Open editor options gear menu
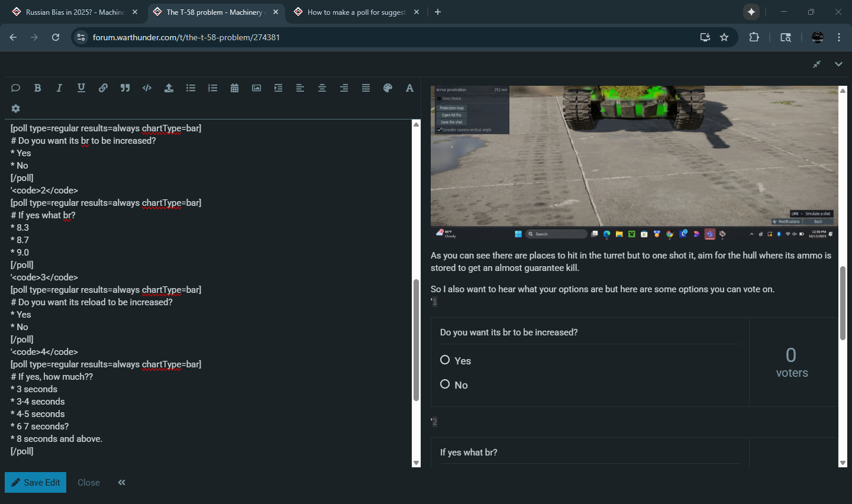The height and width of the screenshot is (504, 852). 15,109
